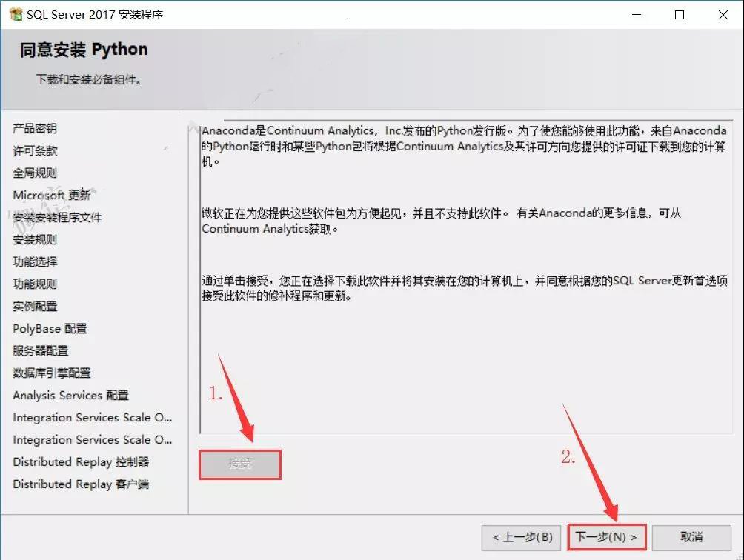Select the 功能规则 step in the sidebar
The width and height of the screenshot is (744, 560).
point(35,284)
